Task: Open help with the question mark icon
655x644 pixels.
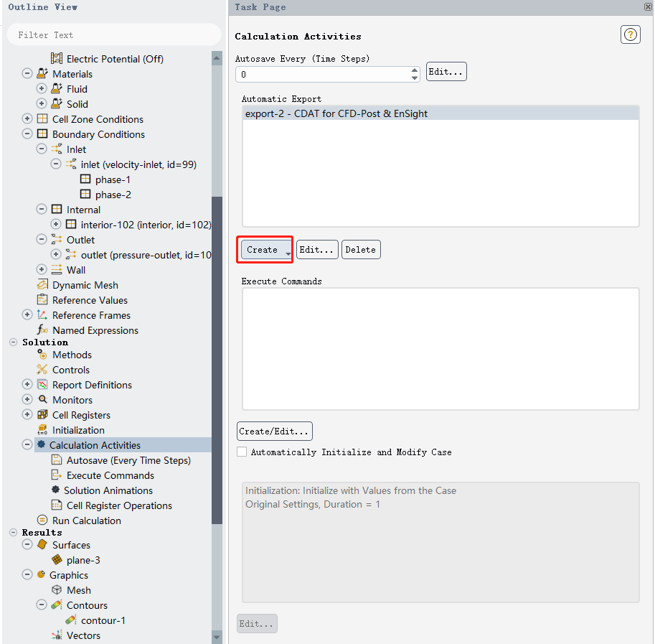Action: [x=630, y=34]
